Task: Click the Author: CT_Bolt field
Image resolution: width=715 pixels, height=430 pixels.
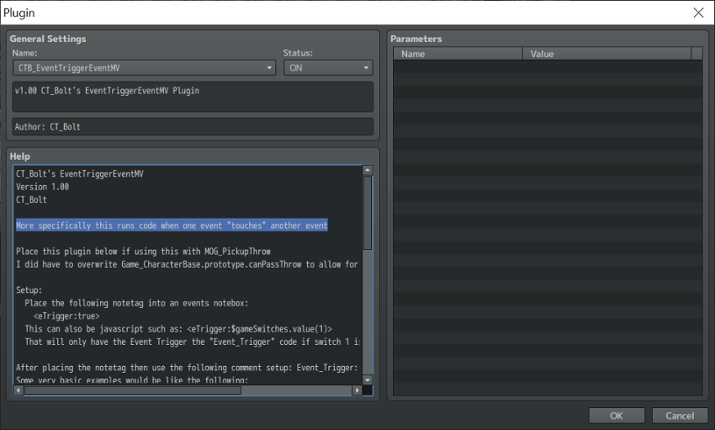Action: pyautogui.click(x=193, y=127)
